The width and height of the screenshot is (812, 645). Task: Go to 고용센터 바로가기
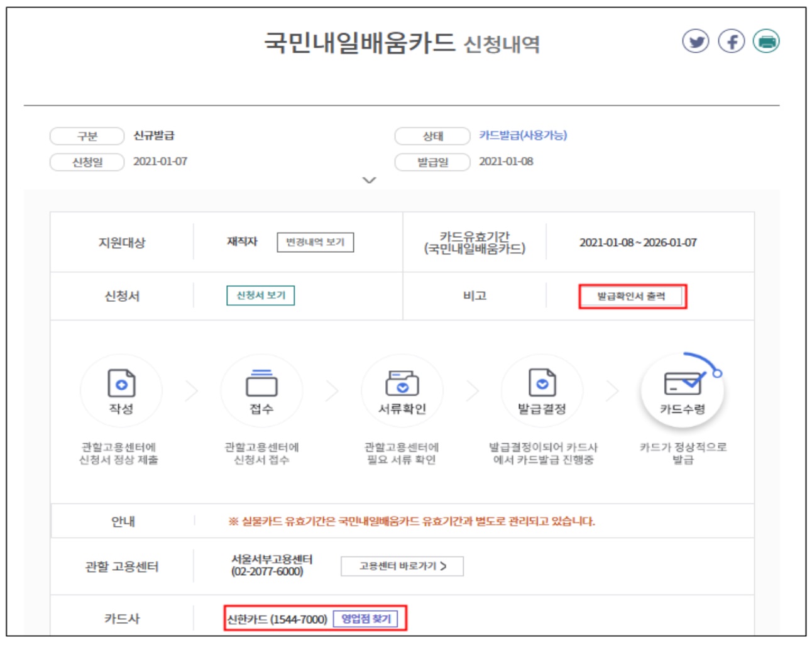click(402, 566)
